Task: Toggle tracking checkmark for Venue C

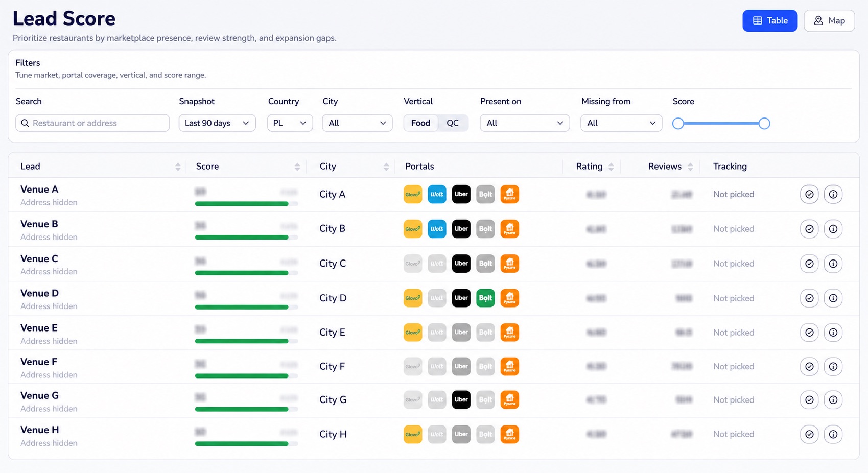Action: point(809,264)
